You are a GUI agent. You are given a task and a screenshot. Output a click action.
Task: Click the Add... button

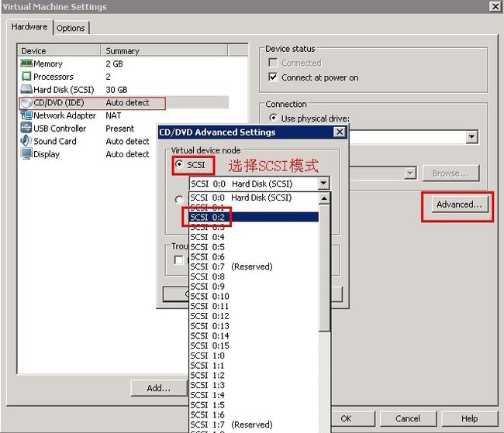tap(159, 388)
